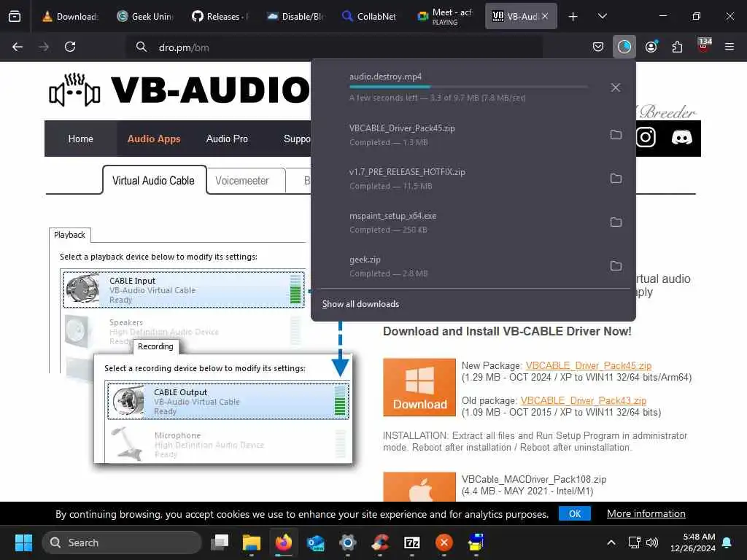This screenshot has height=560, width=747.
Task: Show geek.zip in folder
Action: coord(616,266)
